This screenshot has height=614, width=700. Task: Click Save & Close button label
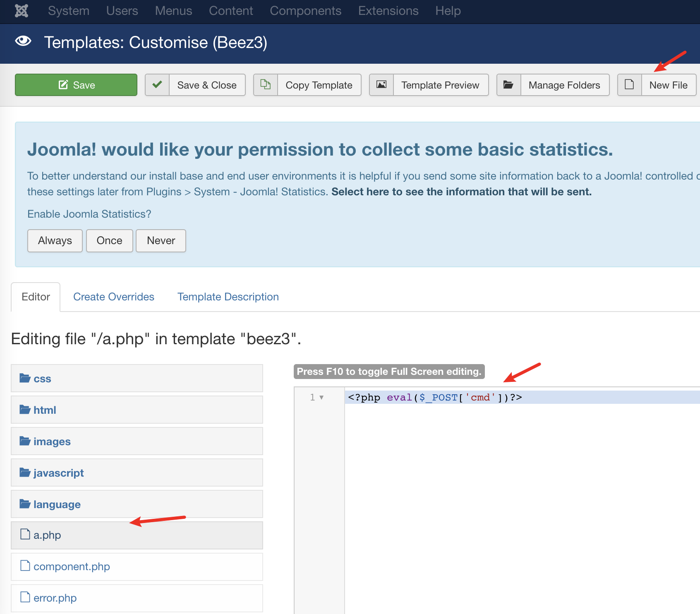pyautogui.click(x=207, y=85)
